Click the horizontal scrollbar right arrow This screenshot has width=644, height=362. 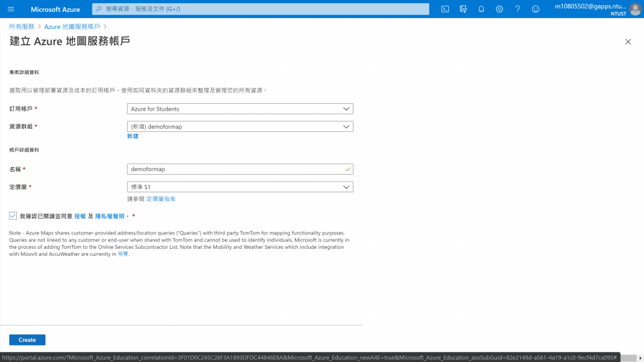(640, 358)
